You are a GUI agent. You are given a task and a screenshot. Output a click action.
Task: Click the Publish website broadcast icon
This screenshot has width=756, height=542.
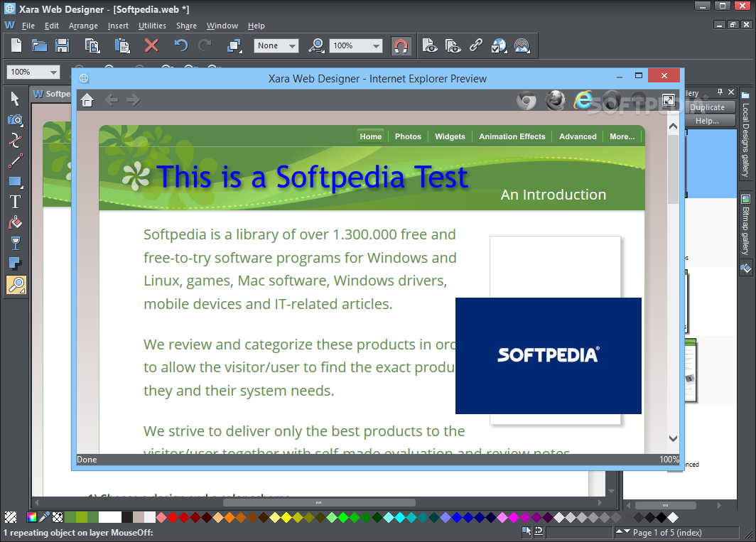click(522, 45)
